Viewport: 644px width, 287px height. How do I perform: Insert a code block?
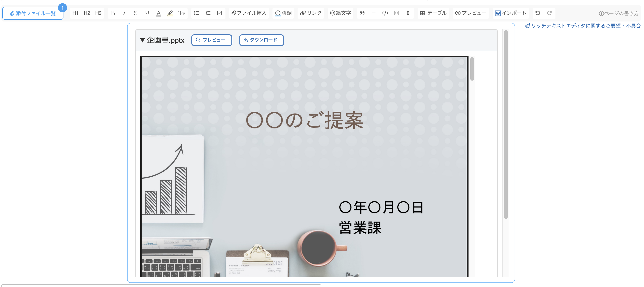(x=396, y=13)
